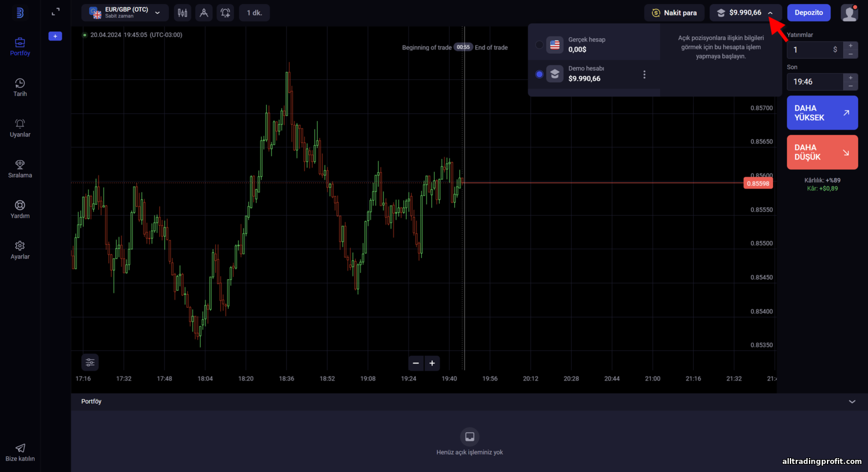
Task: Open Demo hesabı three-dot options menu
Action: click(644, 75)
